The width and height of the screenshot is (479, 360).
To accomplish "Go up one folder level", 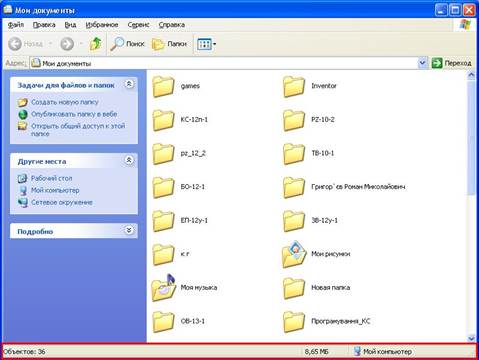I will (96, 44).
